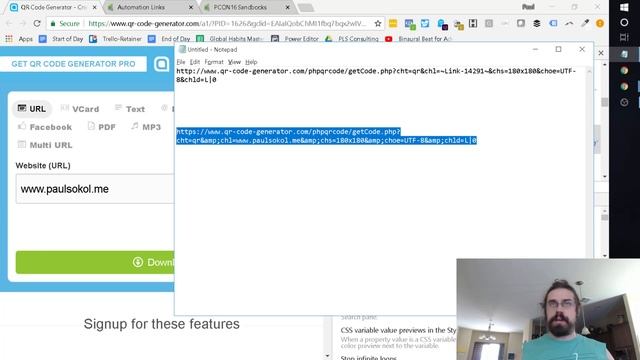Open the Binaural Beat YouTube bookmark
This screenshot has height=360, width=640.
[418, 39]
